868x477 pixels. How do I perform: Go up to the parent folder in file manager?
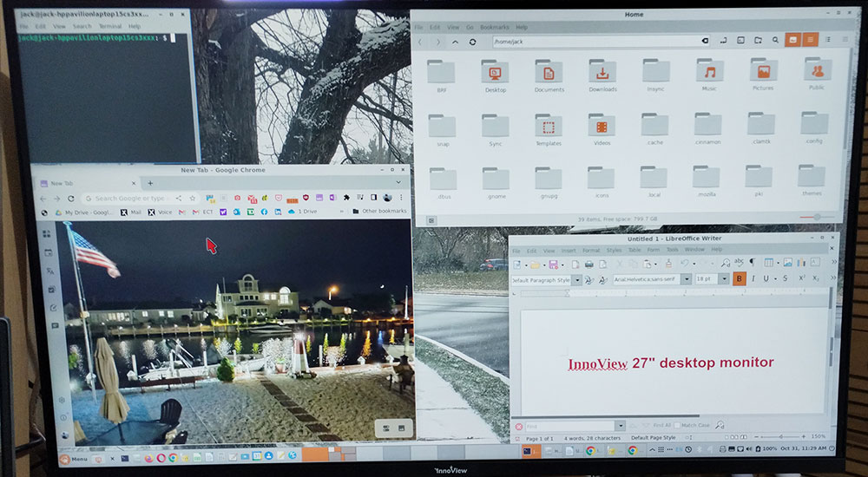click(455, 41)
